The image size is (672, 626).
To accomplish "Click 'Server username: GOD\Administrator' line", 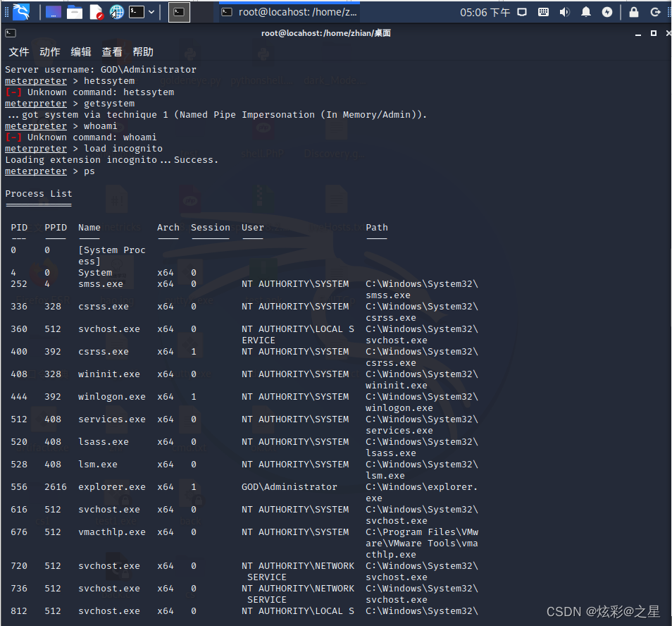I will [101, 70].
